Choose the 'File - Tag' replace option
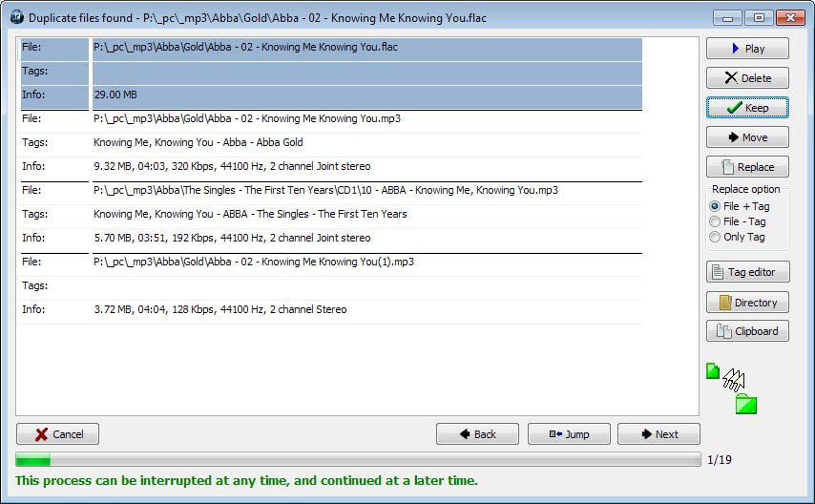Image resolution: width=815 pixels, height=504 pixels. [x=715, y=221]
